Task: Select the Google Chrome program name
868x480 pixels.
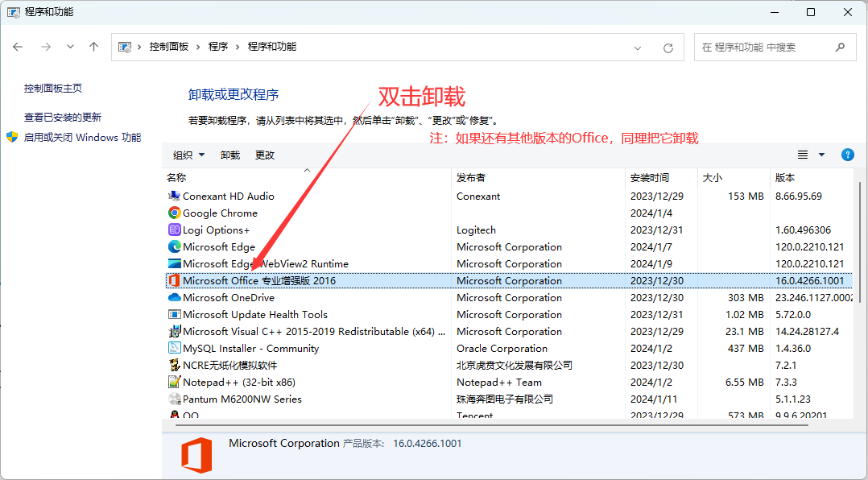Action: coord(221,213)
